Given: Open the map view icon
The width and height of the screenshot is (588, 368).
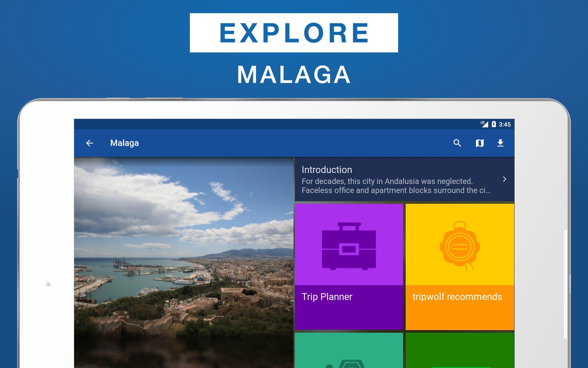Looking at the screenshot, I should click(x=480, y=143).
